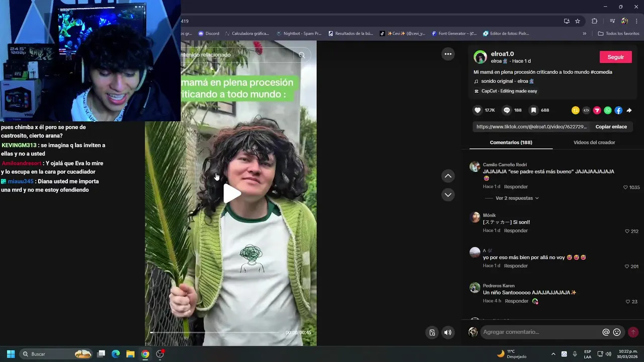Open the Chrome extensions puzzle icon
Image resolution: width=644 pixels, height=362 pixels.
click(594, 21)
